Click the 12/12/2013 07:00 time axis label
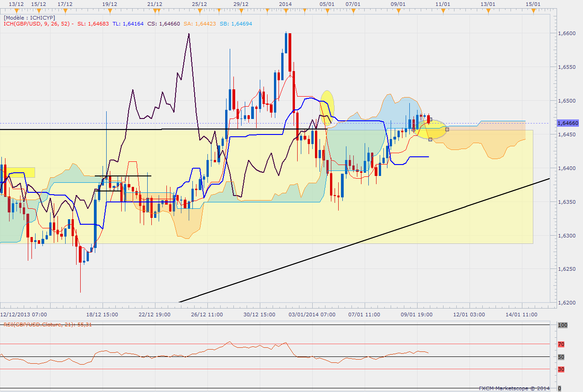Image resolution: width=583 pixels, height=392 pixels. coord(23,315)
